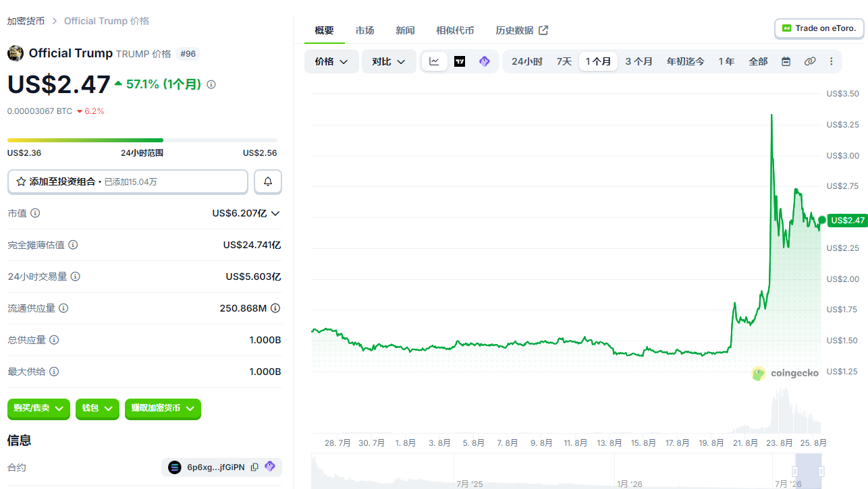This screenshot has height=489, width=868.
Task: Select the 全部 time range
Action: pyautogui.click(x=758, y=61)
